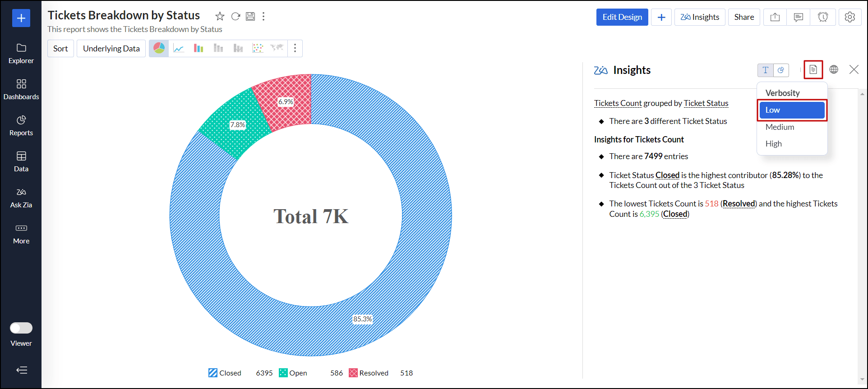Open the Underlying Data view
Screen dimensions: 868x389
tap(111, 49)
